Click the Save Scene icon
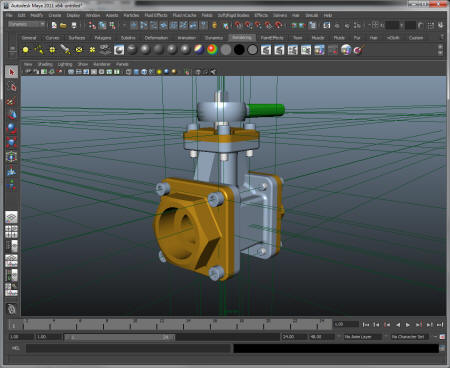The width and height of the screenshot is (450, 368). pos(74,25)
